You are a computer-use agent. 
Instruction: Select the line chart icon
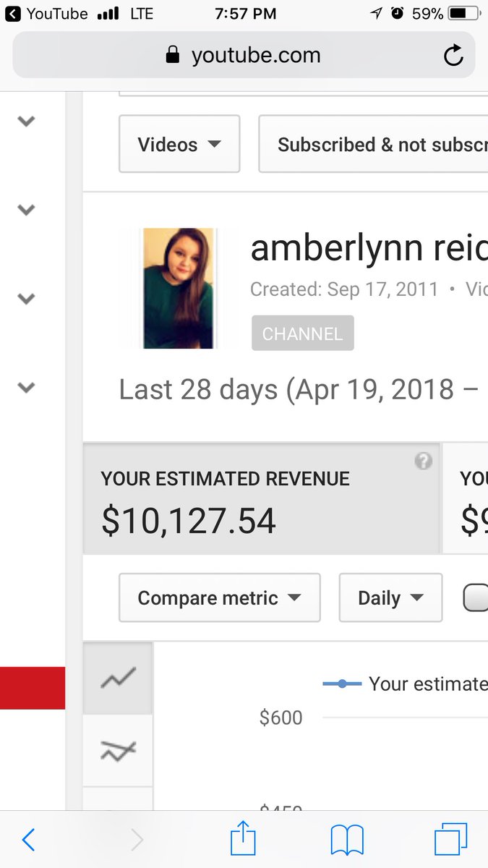[x=118, y=678]
